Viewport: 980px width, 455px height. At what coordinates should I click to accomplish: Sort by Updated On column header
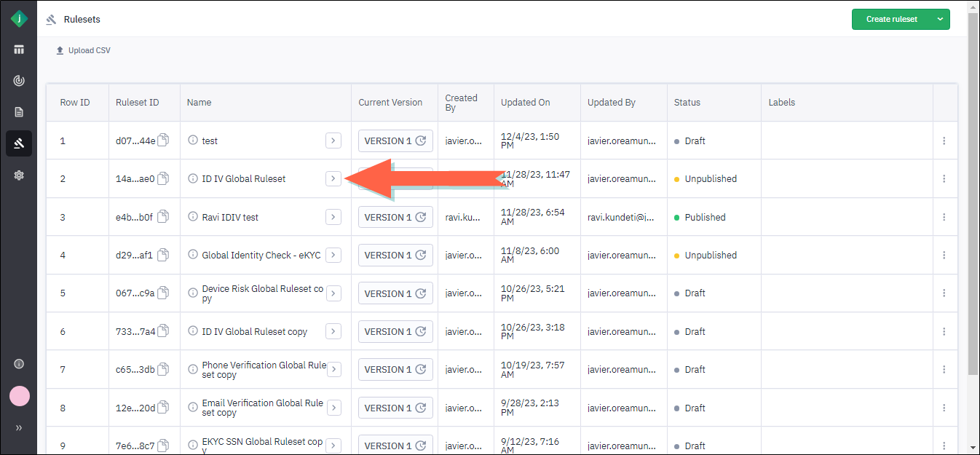tap(526, 103)
